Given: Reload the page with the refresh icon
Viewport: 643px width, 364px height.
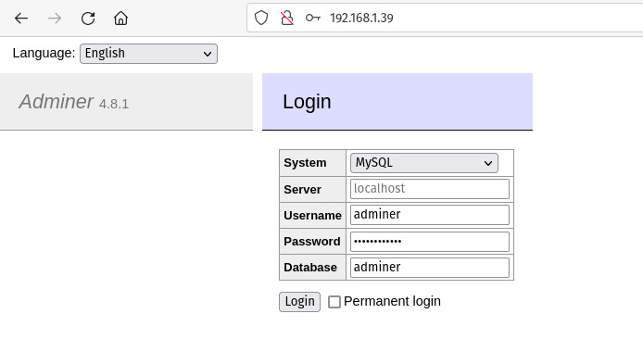Looking at the screenshot, I should pyautogui.click(x=88, y=18).
